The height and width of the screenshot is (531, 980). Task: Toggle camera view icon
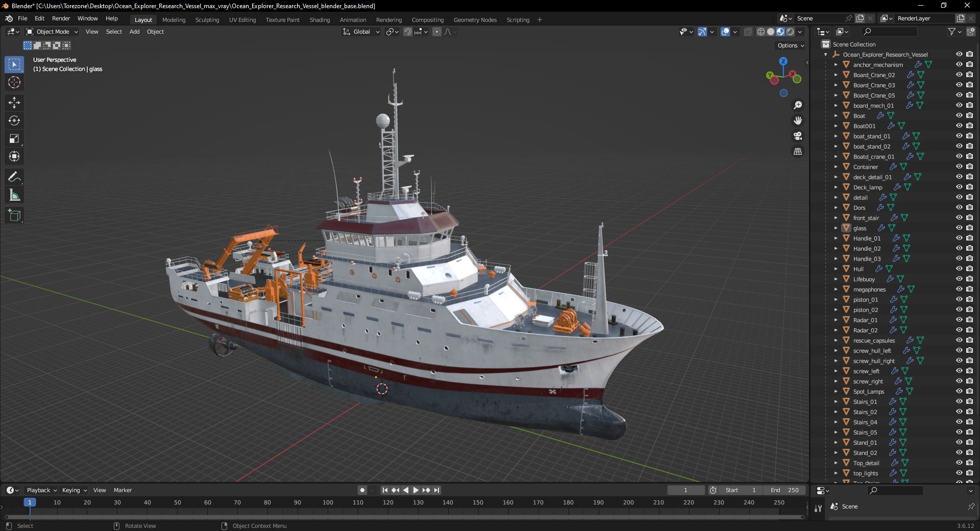click(798, 136)
